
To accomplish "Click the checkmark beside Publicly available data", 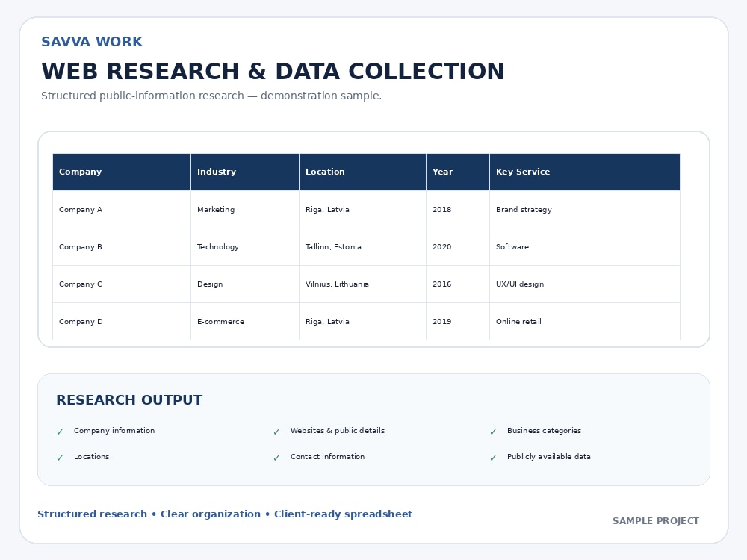I will (493, 458).
